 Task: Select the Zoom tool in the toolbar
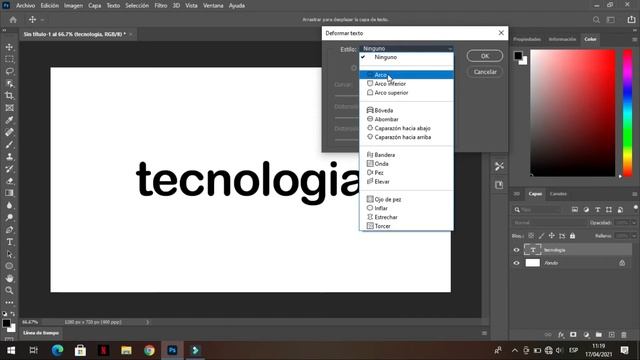tap(9, 291)
